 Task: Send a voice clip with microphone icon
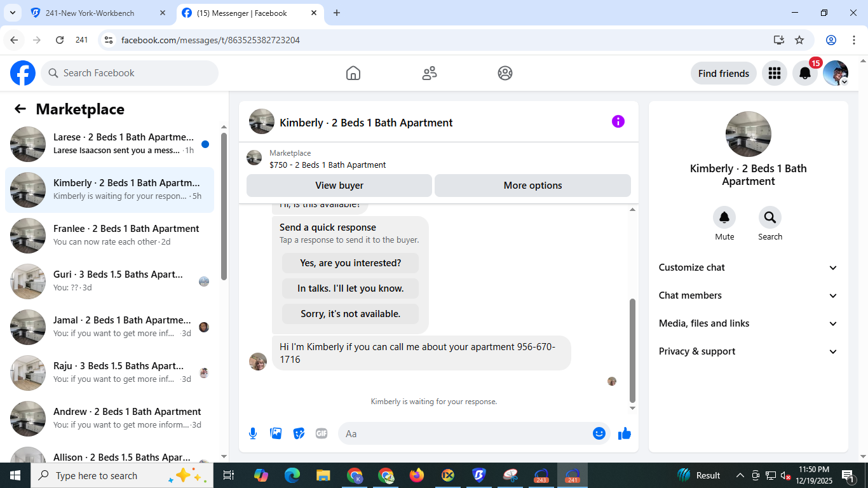pos(253,433)
